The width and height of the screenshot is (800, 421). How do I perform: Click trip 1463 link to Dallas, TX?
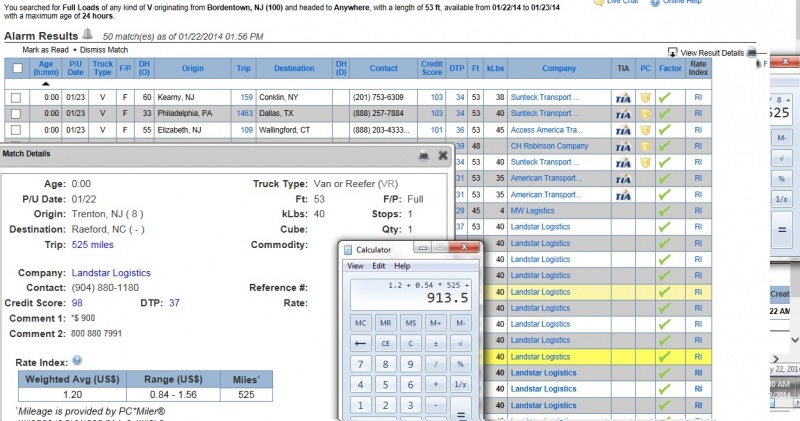pos(244,113)
